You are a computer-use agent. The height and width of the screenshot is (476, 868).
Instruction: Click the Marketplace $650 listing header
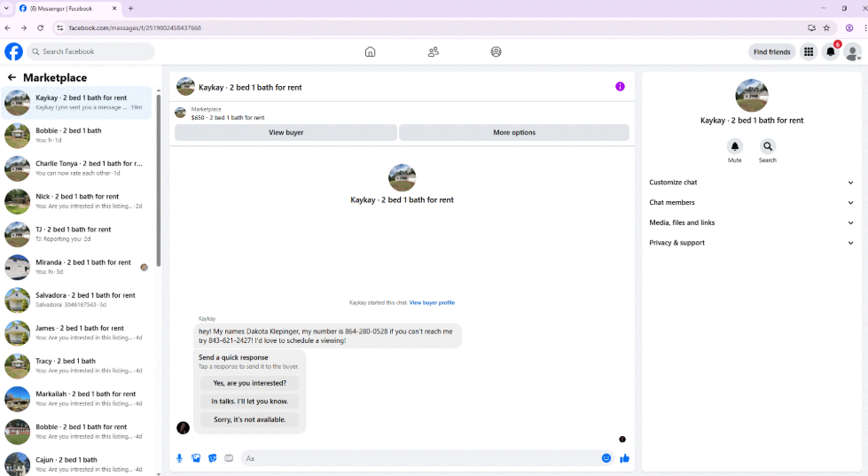[228, 113]
